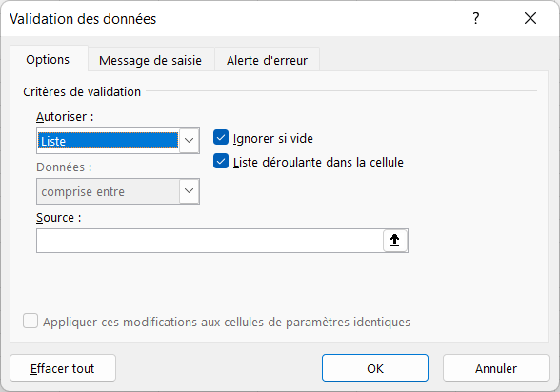Focus the Source text input field
560x392 pixels.
pos(210,241)
